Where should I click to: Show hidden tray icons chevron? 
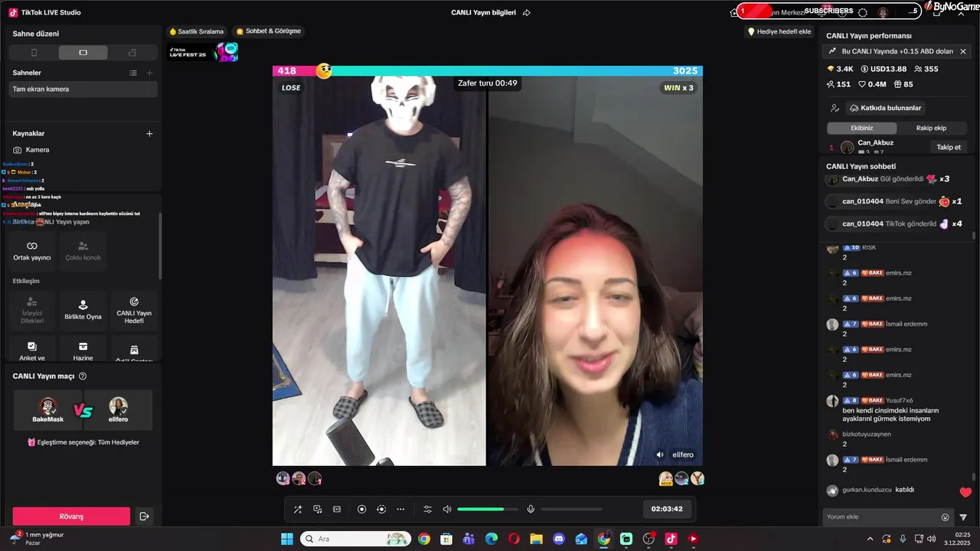(870, 539)
